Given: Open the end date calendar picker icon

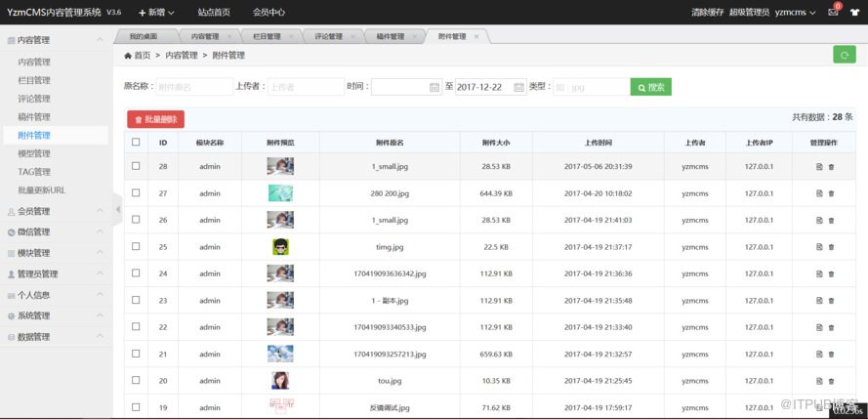Looking at the screenshot, I should [518, 87].
